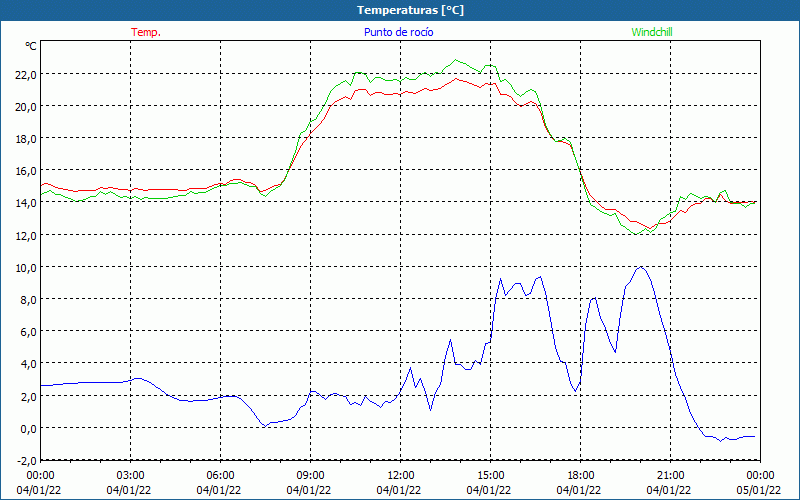
Task: Select the green 'Windchill' legend label
Action: pos(652,32)
